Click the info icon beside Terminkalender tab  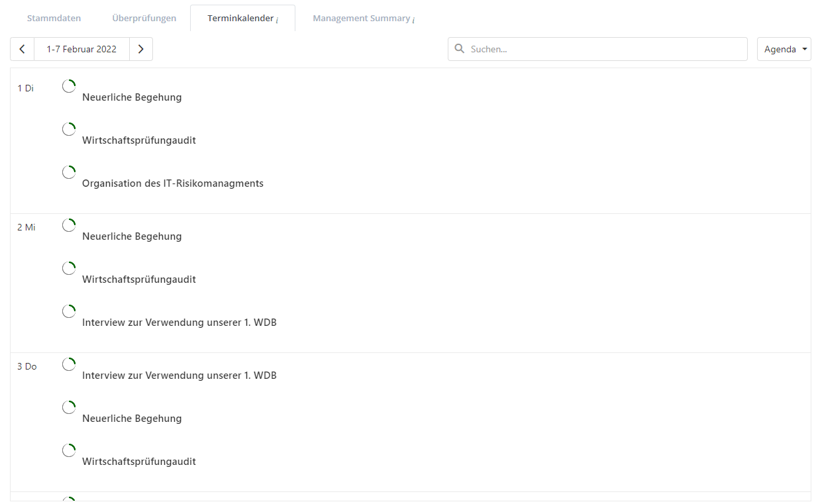point(277,21)
